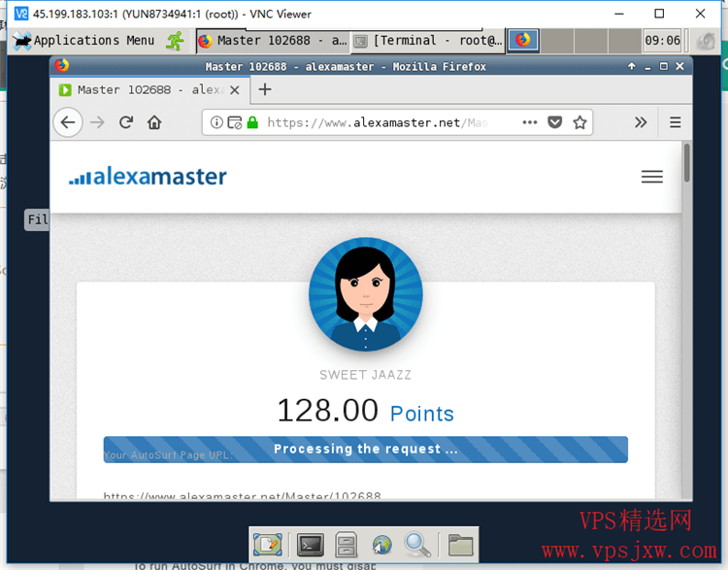Viewport: 728px width, 570px height.
Task: Open home folder icon in dock
Action: point(460,545)
